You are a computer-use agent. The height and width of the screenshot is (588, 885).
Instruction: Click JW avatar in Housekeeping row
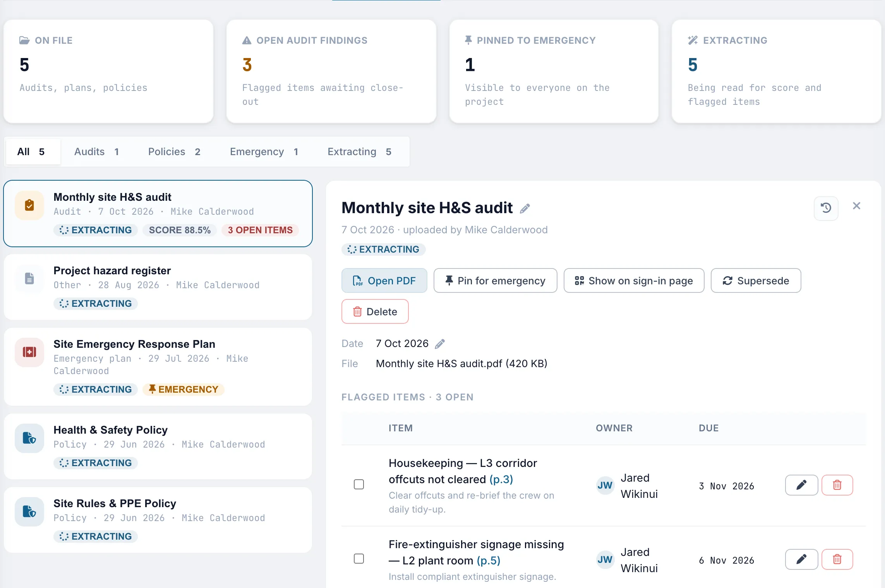pyautogui.click(x=605, y=485)
